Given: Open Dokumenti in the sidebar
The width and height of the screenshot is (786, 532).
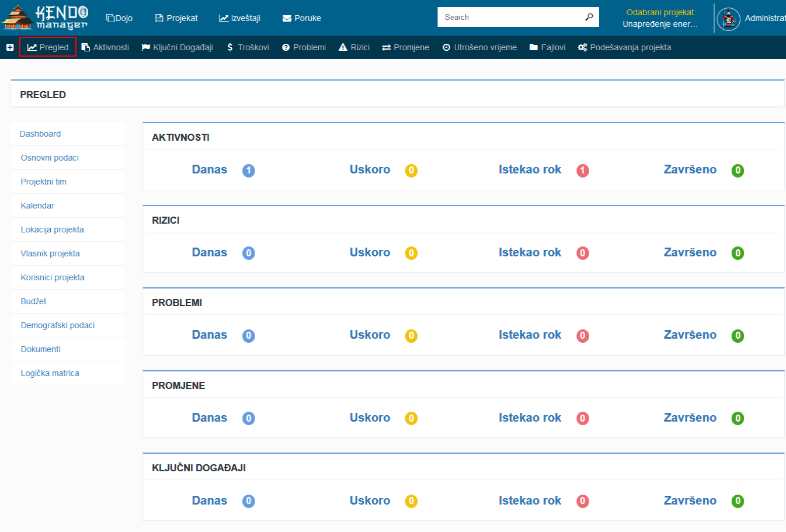Looking at the screenshot, I should pos(41,349).
